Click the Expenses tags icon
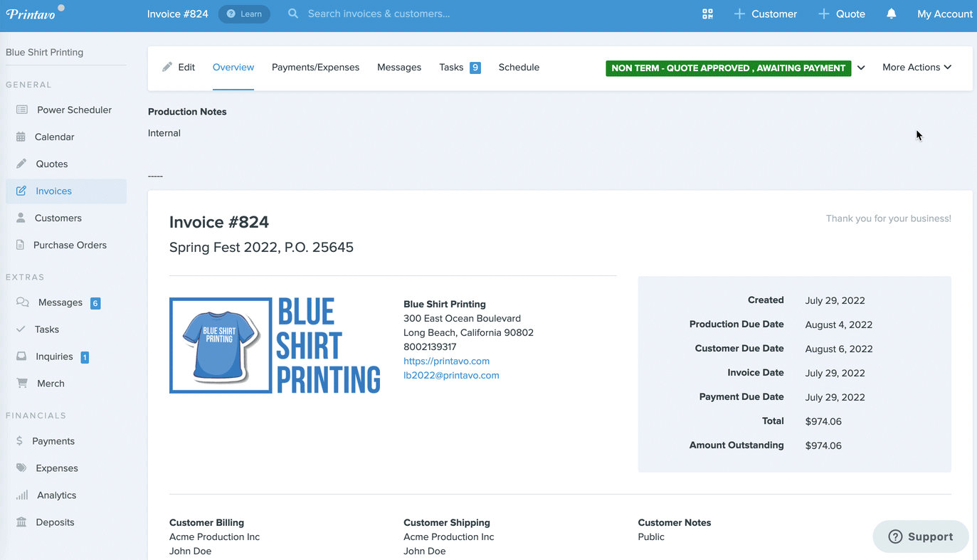The width and height of the screenshot is (977, 560). tap(21, 468)
